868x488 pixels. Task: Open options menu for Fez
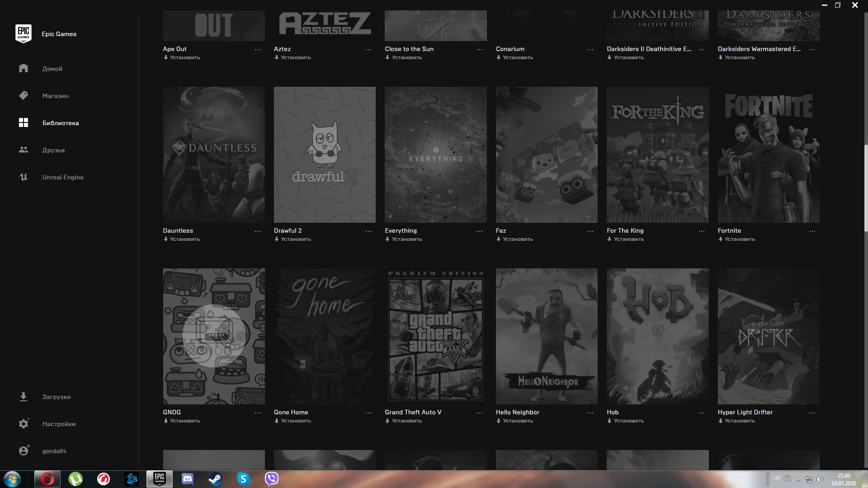pos(590,231)
